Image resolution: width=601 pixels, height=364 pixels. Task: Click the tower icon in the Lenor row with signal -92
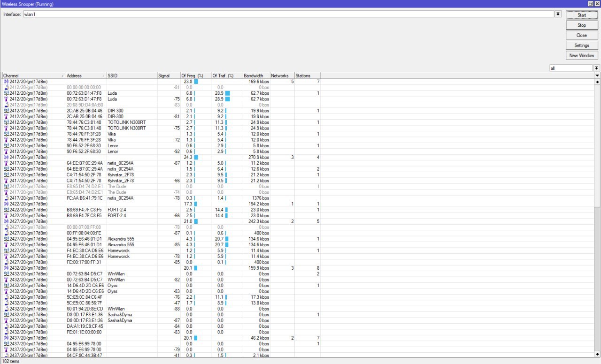click(x=6, y=152)
